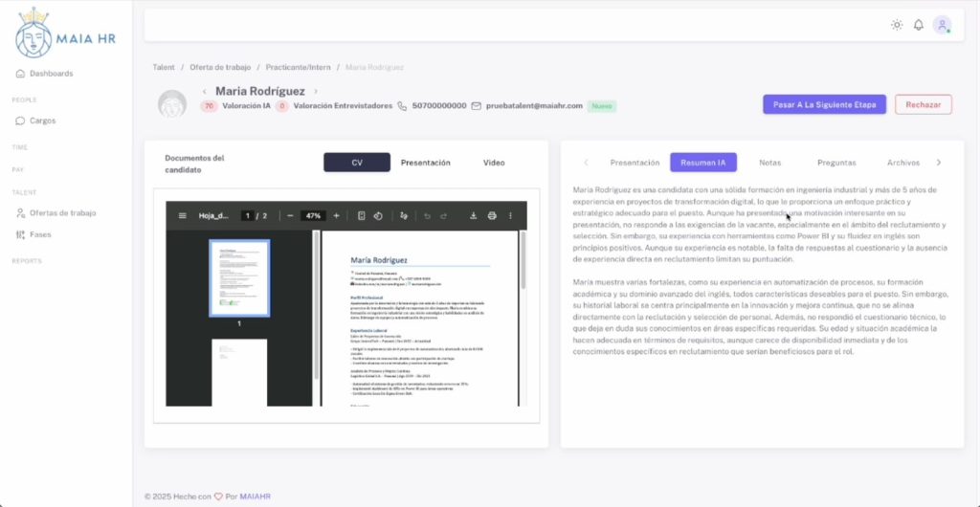Screen dimensions: 980x507
Task: Click the phone icon beside 50700000000
Action: (x=402, y=106)
